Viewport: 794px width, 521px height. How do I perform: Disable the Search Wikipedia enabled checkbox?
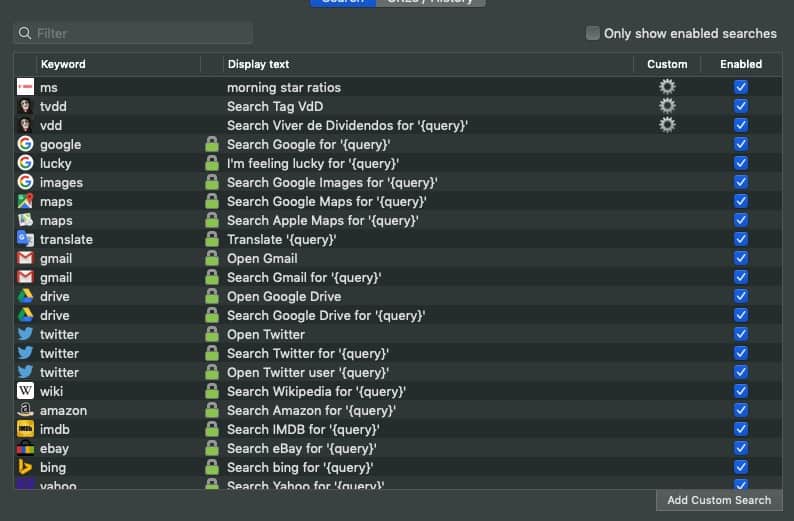[x=740, y=391]
